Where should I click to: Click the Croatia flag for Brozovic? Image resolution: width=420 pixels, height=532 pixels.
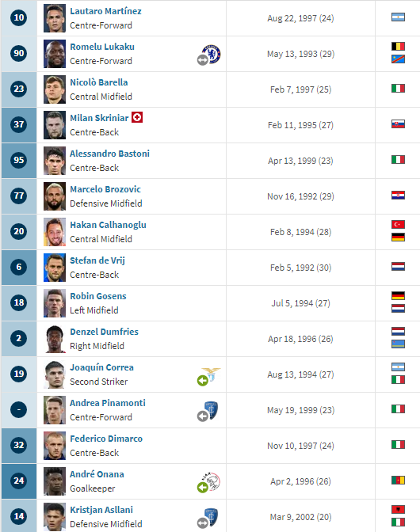click(398, 195)
